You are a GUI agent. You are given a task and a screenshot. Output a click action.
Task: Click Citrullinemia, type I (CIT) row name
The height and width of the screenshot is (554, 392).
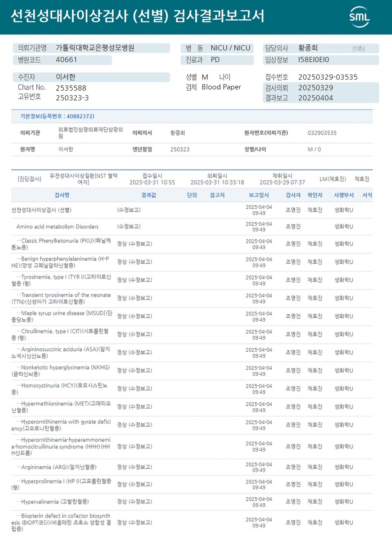[61, 334]
